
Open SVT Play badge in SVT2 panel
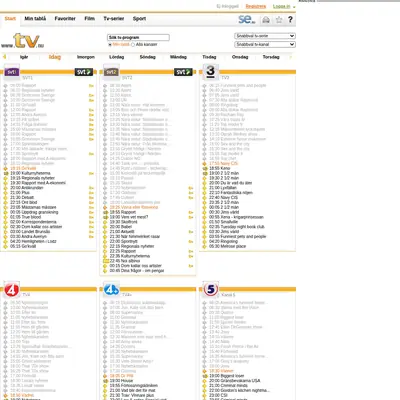pyautogui.click(x=183, y=72)
